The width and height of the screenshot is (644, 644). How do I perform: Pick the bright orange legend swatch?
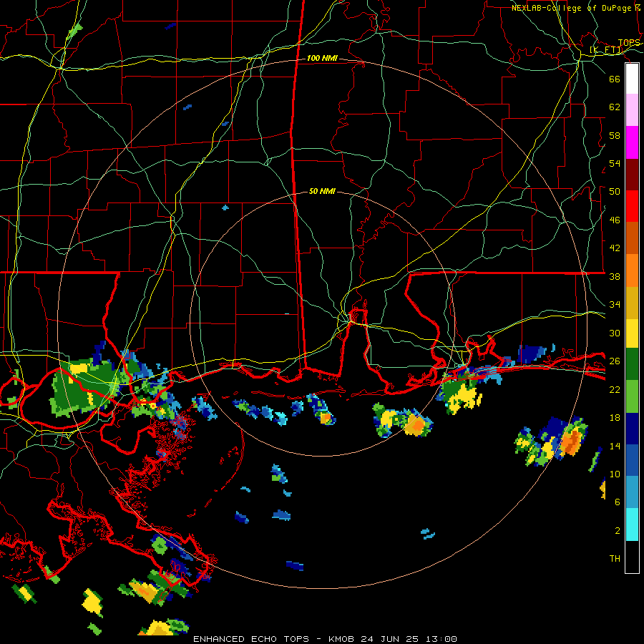[x=632, y=270]
